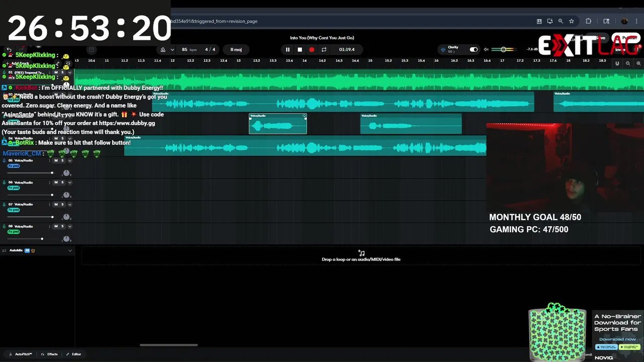Adjust the master volume slider
Image resolution: width=644 pixels, height=362 pixels.
[x=503, y=49]
